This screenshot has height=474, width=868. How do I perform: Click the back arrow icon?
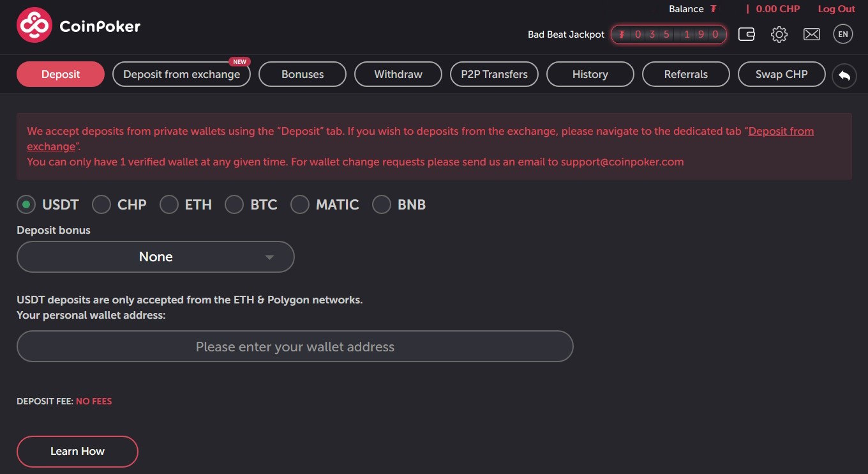click(x=844, y=76)
